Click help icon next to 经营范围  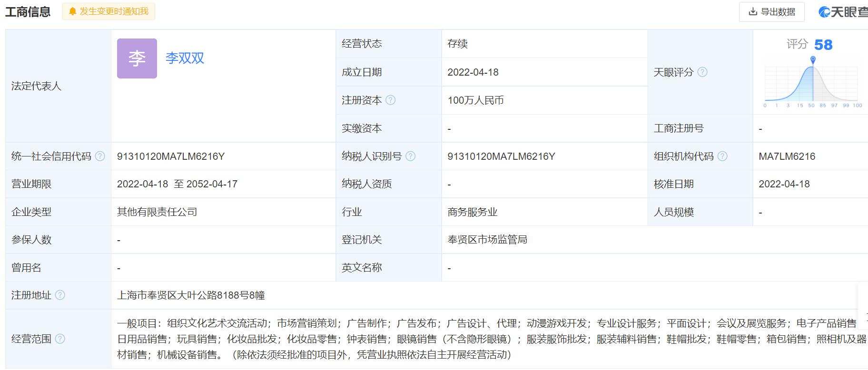coord(60,339)
